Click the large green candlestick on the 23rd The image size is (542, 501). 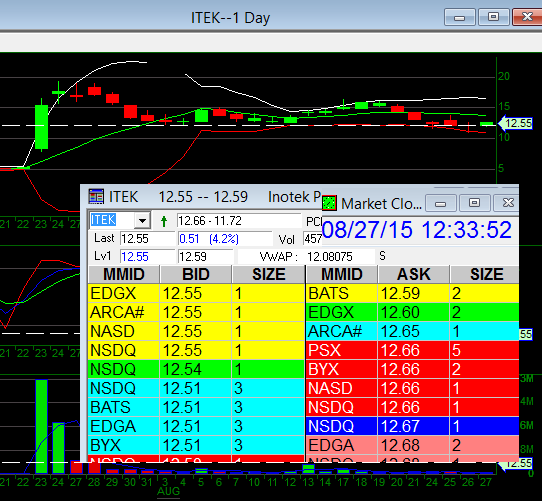41,127
